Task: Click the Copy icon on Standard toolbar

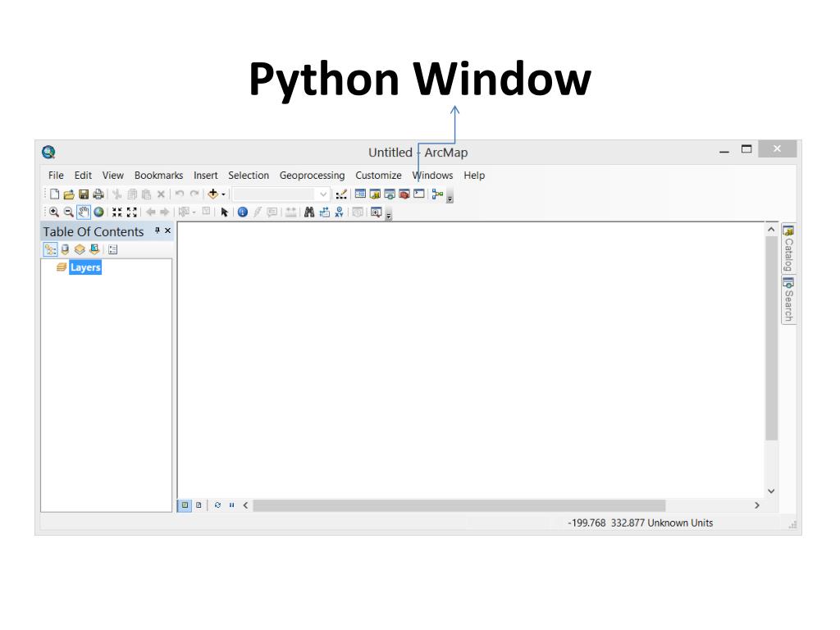Action: [x=132, y=194]
